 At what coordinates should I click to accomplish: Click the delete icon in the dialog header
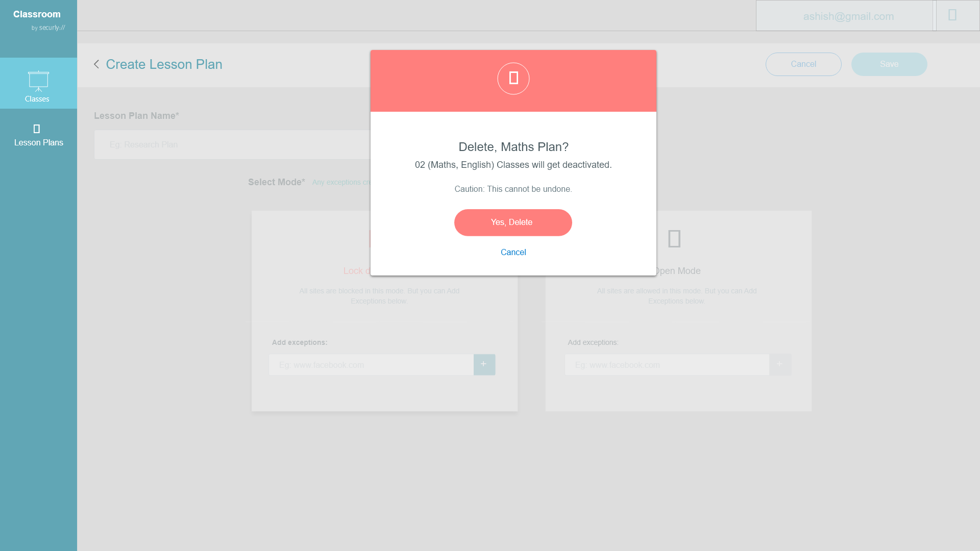click(513, 79)
